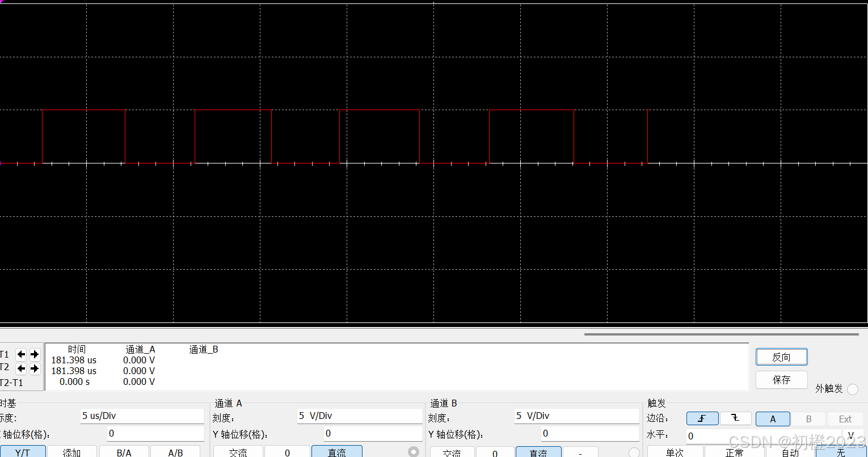Image resolution: width=868 pixels, height=457 pixels.
Task: Click the 外触发 terminal circle
Action: 852,389
